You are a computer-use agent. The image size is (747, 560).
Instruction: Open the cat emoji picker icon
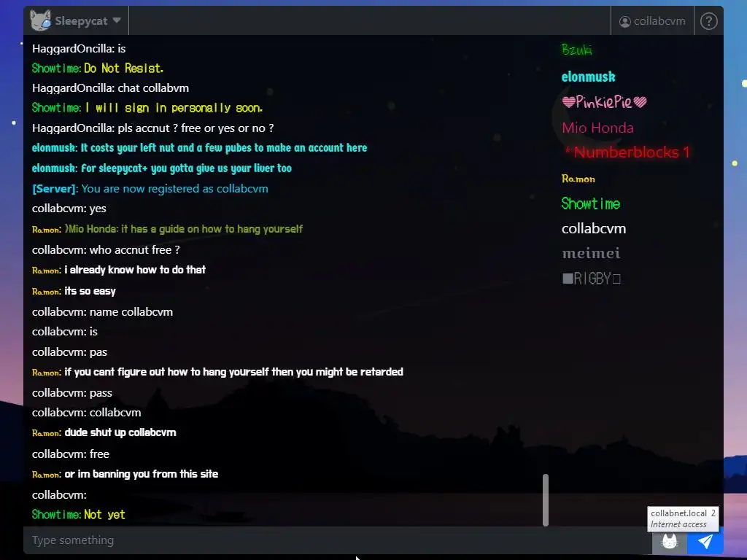click(x=670, y=542)
